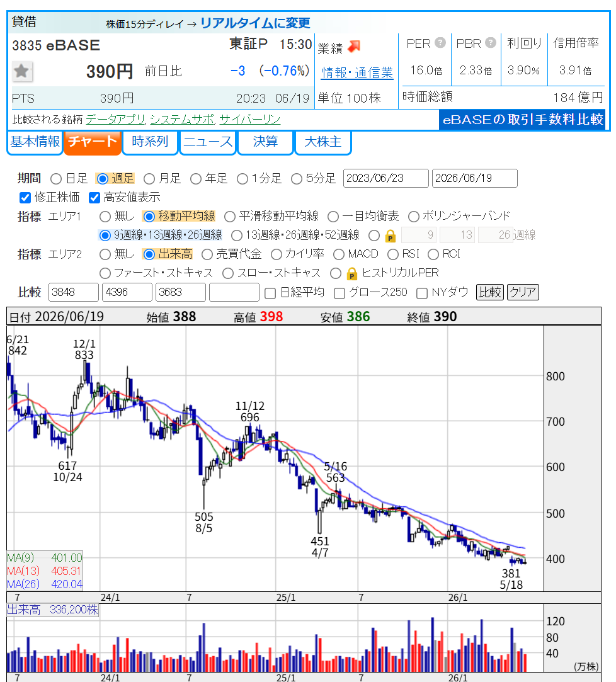Screen dimensions: 616x682
Task: Click the クリア button
Action: click(x=523, y=292)
